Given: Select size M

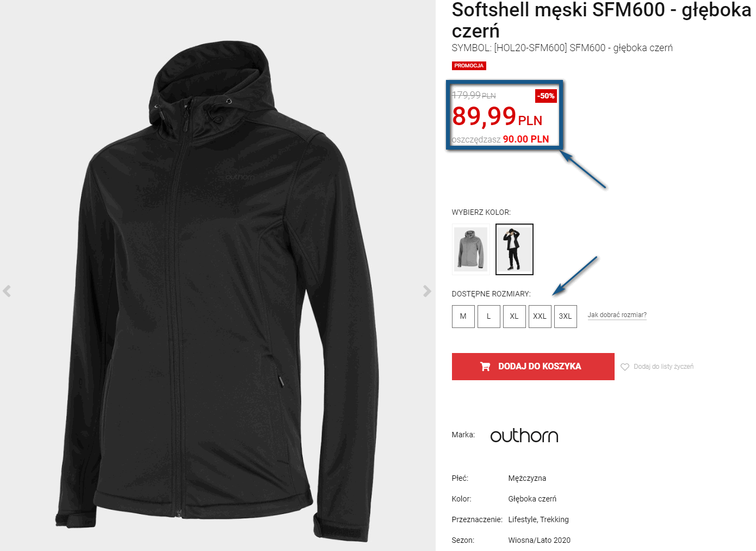Looking at the screenshot, I should coord(463,317).
